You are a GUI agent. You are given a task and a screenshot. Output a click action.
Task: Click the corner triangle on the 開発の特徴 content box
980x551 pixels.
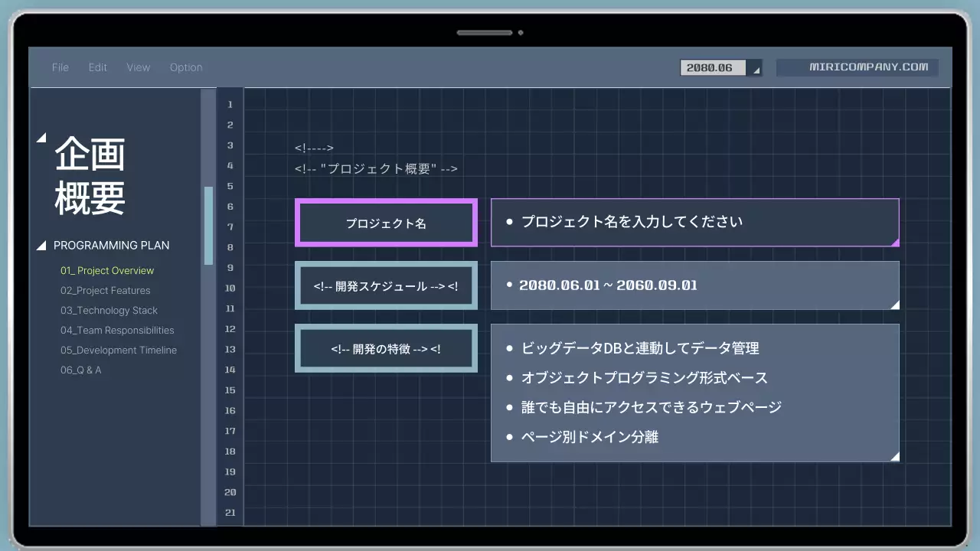pos(895,456)
